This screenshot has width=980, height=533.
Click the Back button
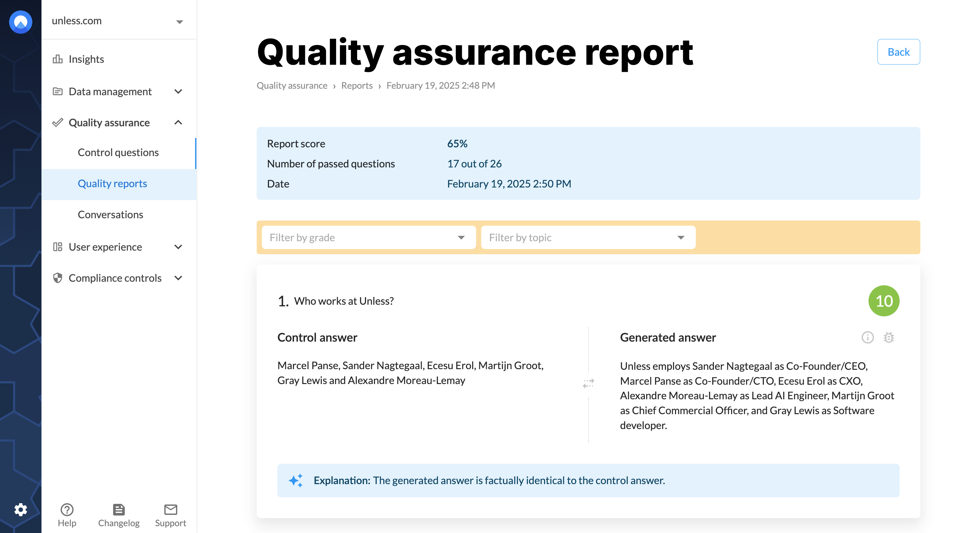[x=898, y=52]
